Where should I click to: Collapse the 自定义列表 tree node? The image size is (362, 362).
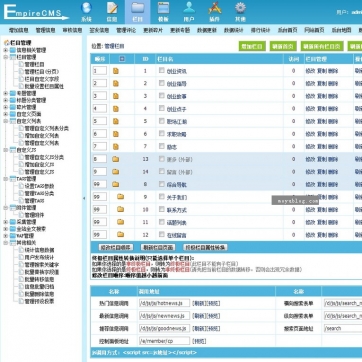click(6, 121)
